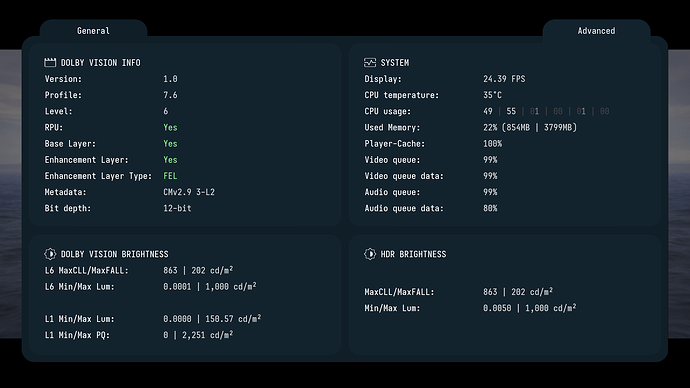690x388 pixels.
Task: Click the Profile value '7.6'
Action: coord(170,95)
